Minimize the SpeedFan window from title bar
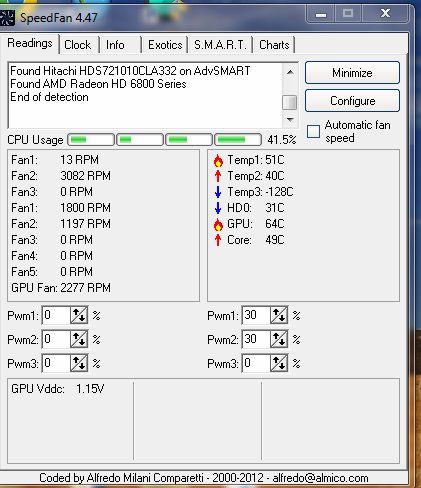The image size is (421, 488). coord(321,14)
